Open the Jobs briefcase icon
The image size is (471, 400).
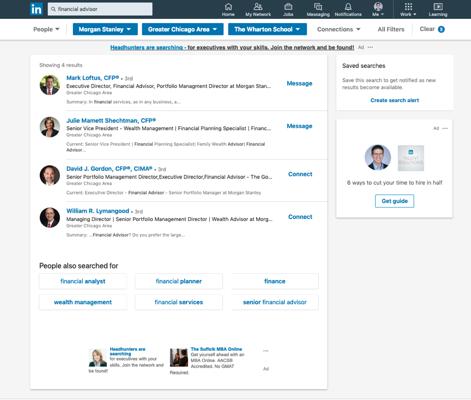[288, 7]
